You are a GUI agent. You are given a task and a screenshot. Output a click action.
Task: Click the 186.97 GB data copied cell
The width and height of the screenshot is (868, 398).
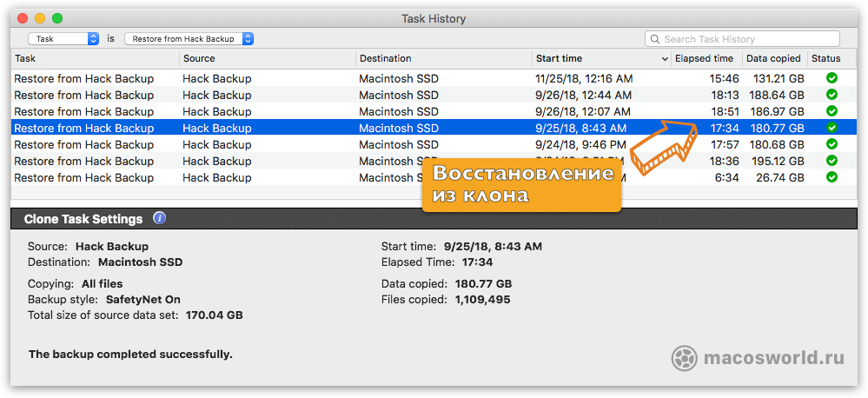pos(777,112)
